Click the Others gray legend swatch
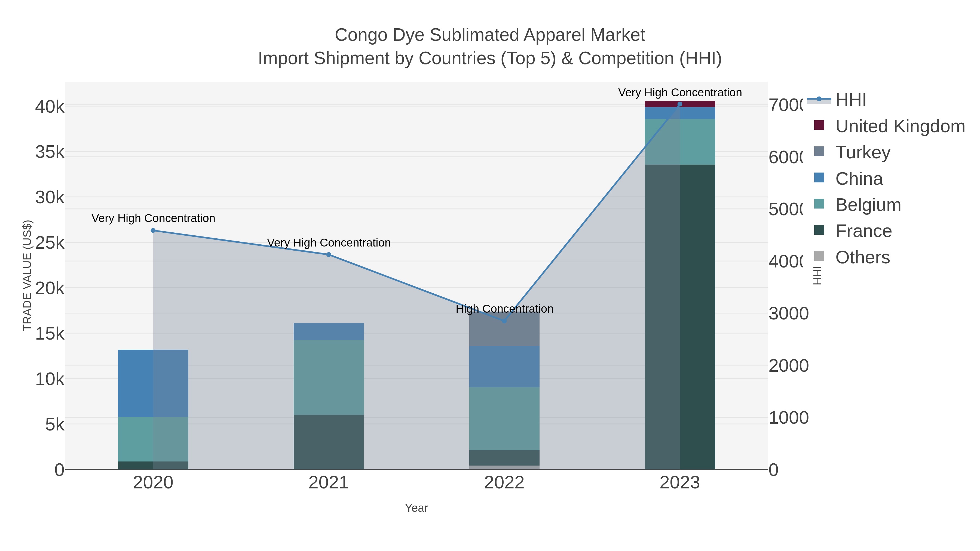Viewport: 980px width, 551px height. (x=819, y=256)
